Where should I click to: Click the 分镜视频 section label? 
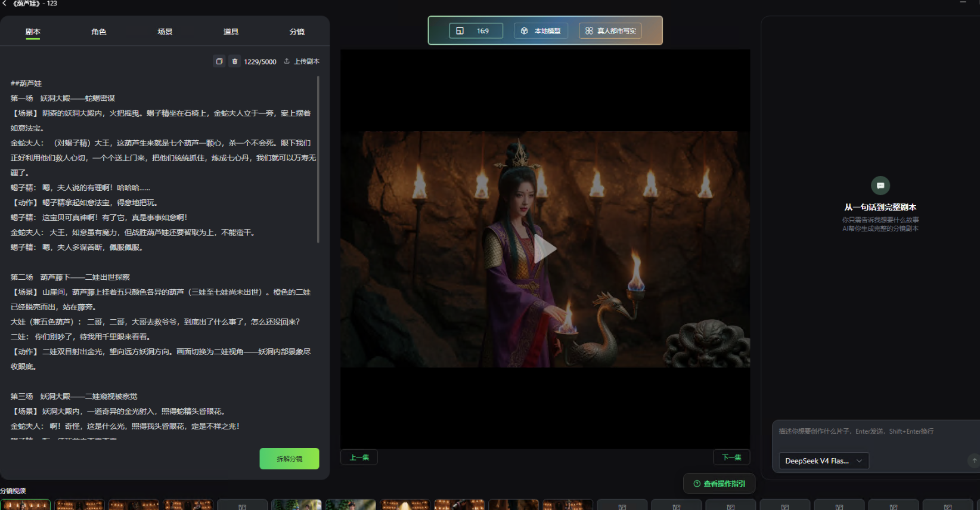pos(13,491)
